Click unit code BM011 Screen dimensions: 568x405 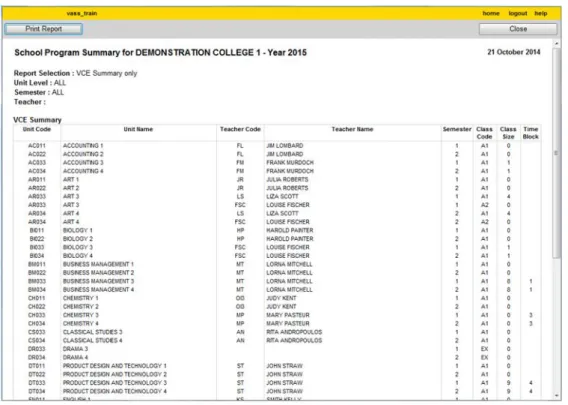[37, 264]
